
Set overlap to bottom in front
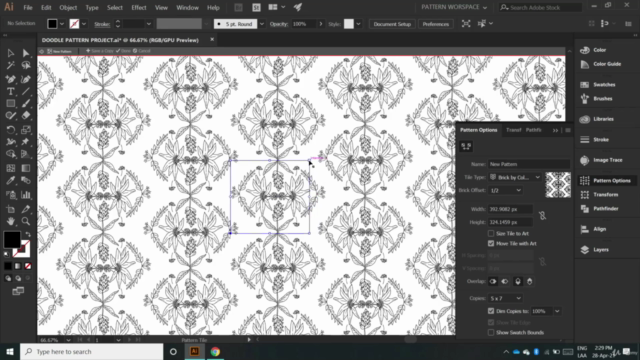coord(530,281)
